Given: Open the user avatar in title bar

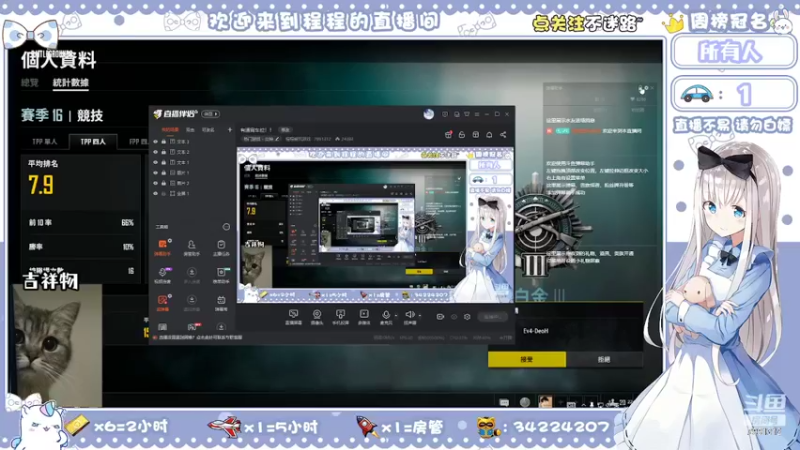Looking at the screenshot, I should 429,114.
